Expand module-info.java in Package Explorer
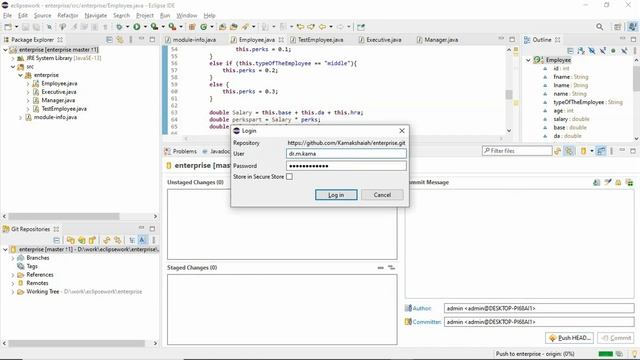The image size is (640, 360). 20,118
